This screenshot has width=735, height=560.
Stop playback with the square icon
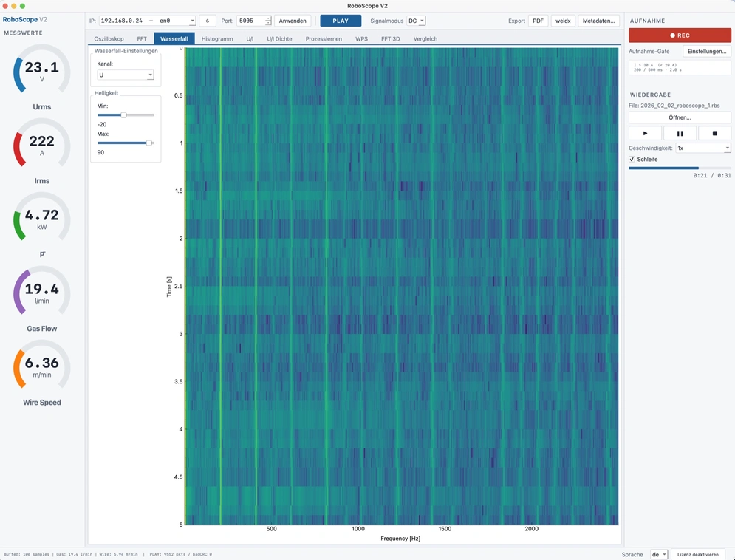point(714,133)
